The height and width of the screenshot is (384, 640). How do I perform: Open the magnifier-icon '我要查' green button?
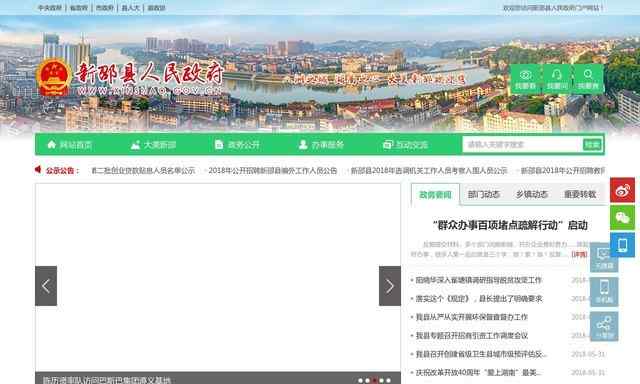tap(588, 79)
